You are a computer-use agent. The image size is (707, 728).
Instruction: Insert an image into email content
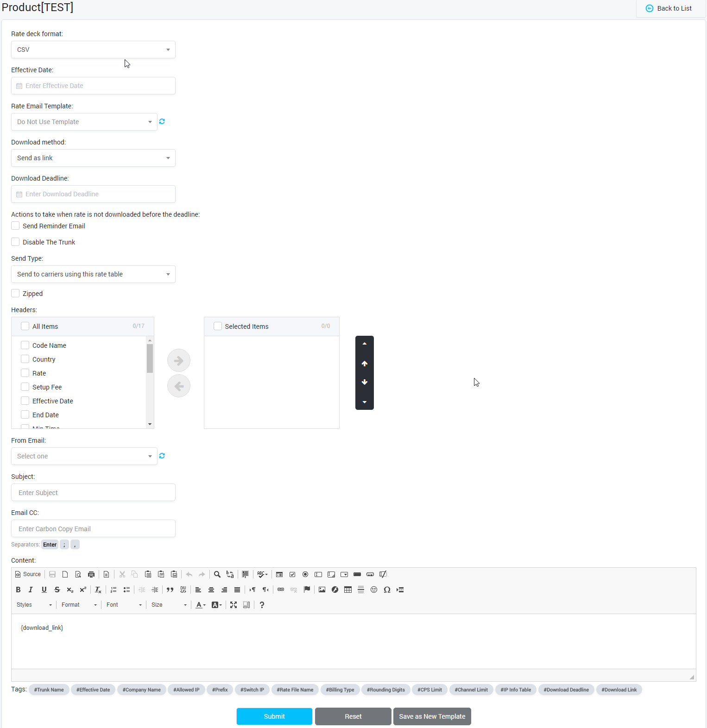(322, 590)
